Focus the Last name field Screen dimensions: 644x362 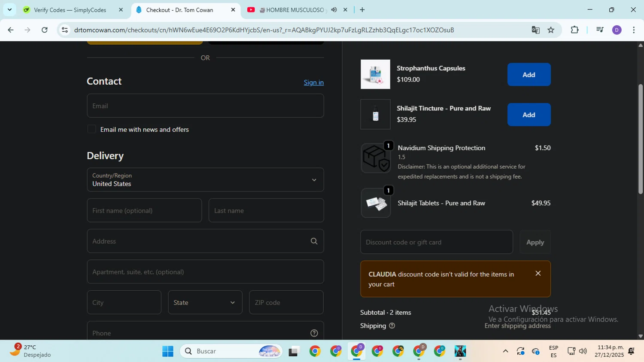(266, 210)
